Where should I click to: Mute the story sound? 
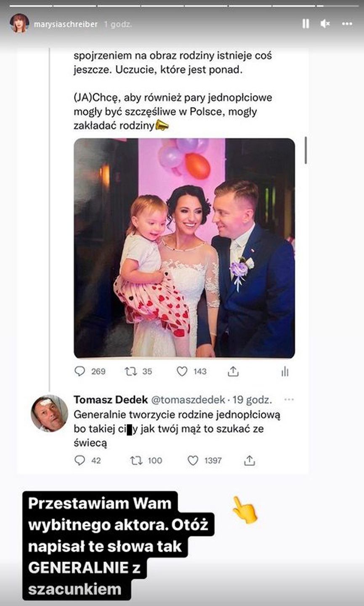pos(325,24)
